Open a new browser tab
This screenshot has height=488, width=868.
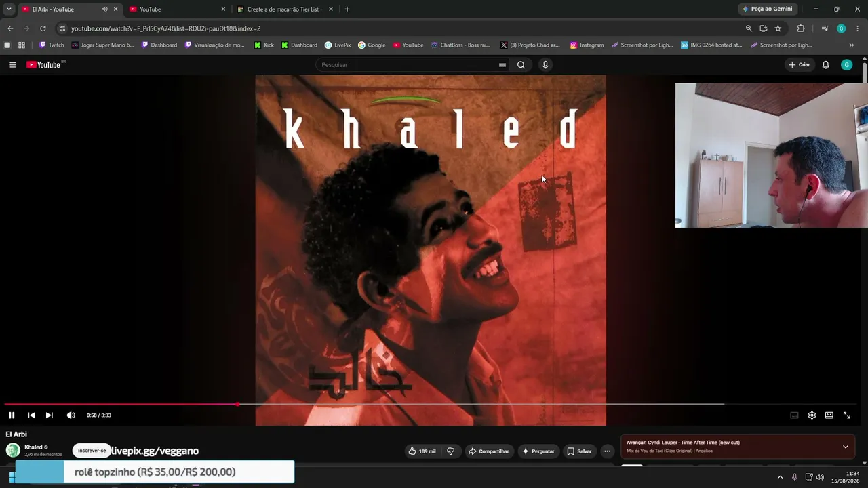coord(347,9)
